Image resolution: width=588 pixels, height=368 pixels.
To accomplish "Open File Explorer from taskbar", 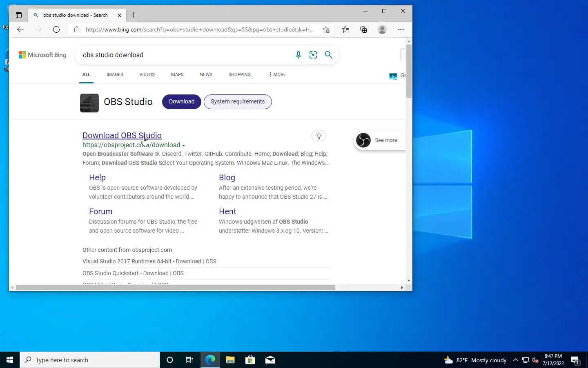I will point(230,360).
